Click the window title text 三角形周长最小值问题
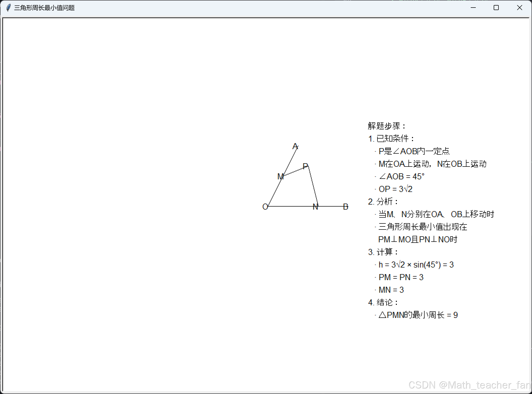Viewport: 532px width, 394px height. [x=44, y=8]
